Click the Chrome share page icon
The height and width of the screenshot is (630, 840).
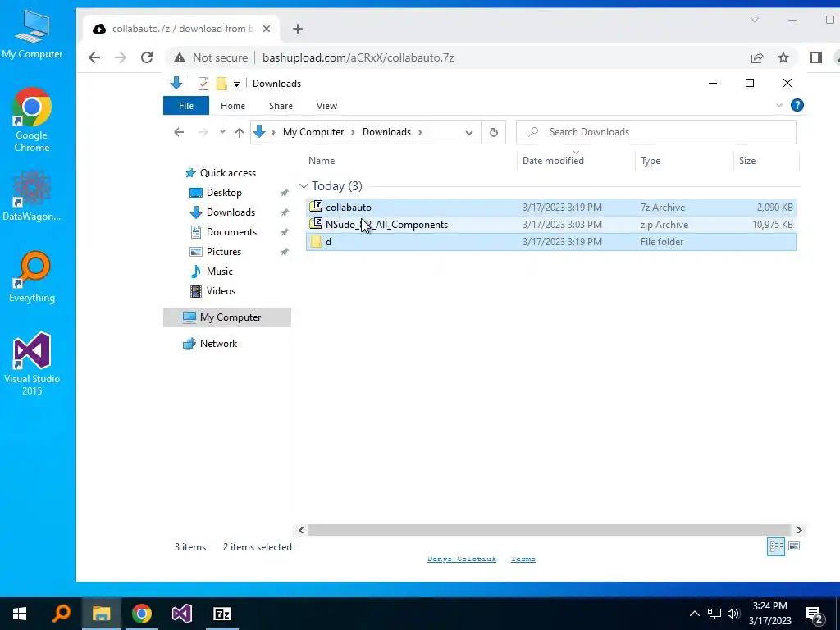pyautogui.click(x=757, y=57)
